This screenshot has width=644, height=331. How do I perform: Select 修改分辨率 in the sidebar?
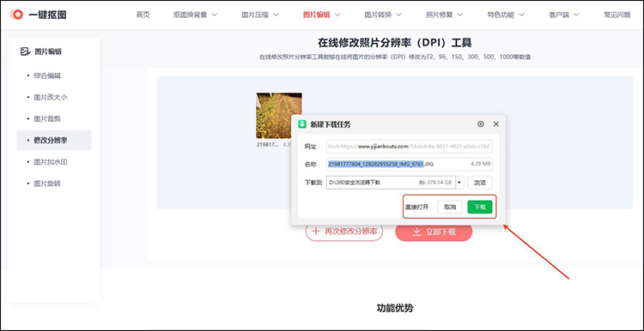click(x=54, y=141)
